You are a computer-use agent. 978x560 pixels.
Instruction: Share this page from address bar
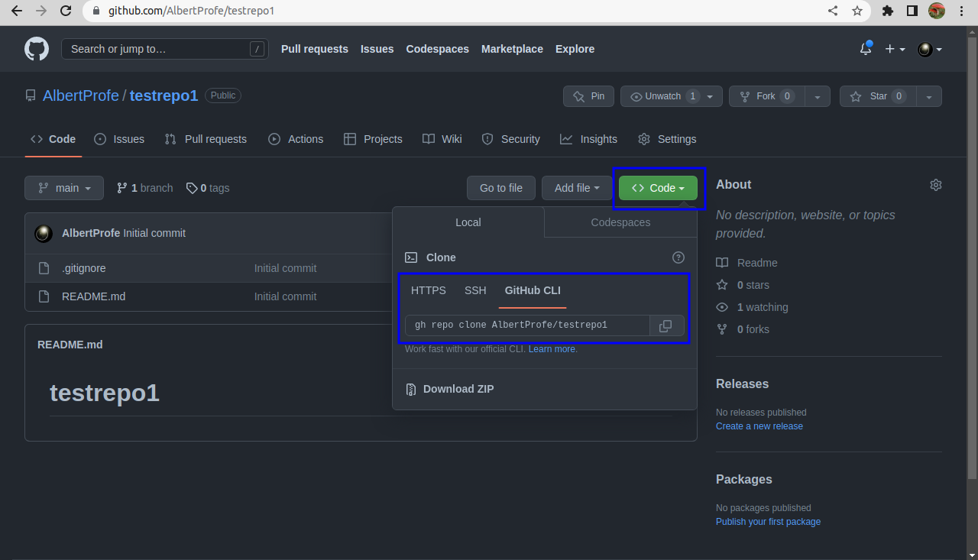click(x=834, y=11)
